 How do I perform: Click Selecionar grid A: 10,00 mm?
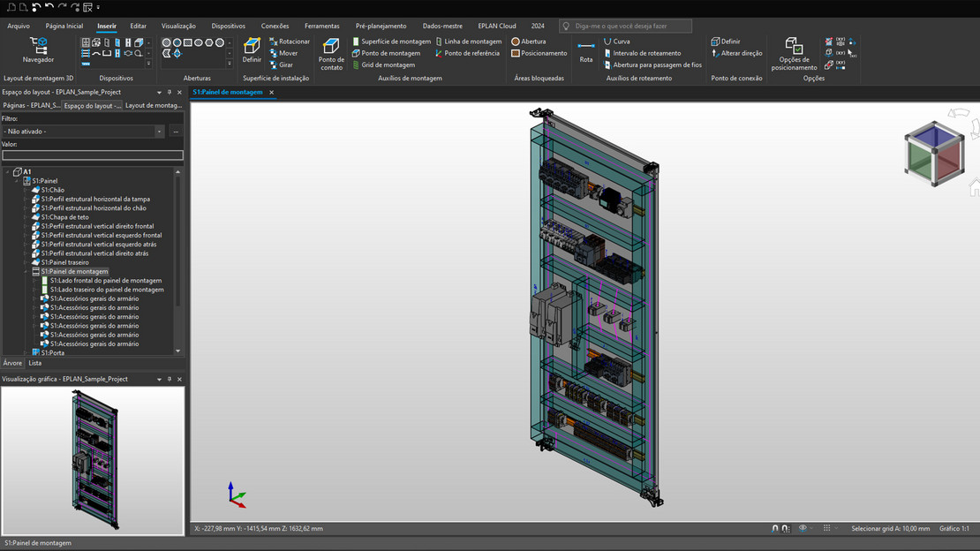[890, 528]
